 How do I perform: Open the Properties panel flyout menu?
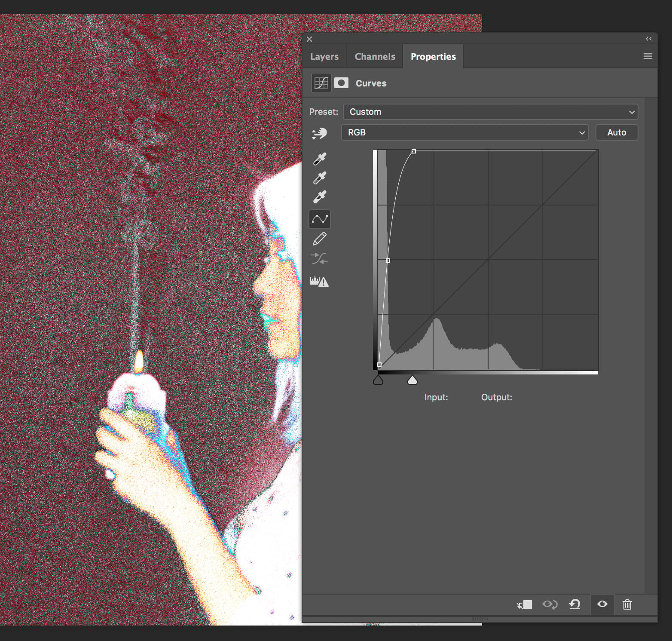(648, 56)
